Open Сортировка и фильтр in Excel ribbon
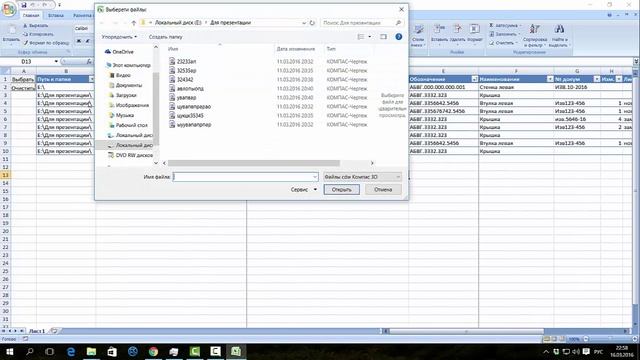Viewport: 640px width, 360px height. [535, 36]
